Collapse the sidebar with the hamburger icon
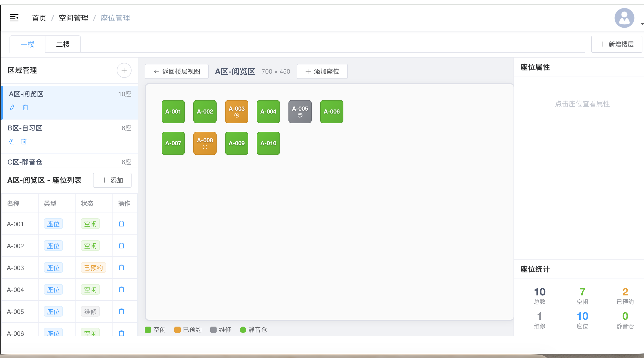This screenshot has width=644, height=358. (14, 18)
